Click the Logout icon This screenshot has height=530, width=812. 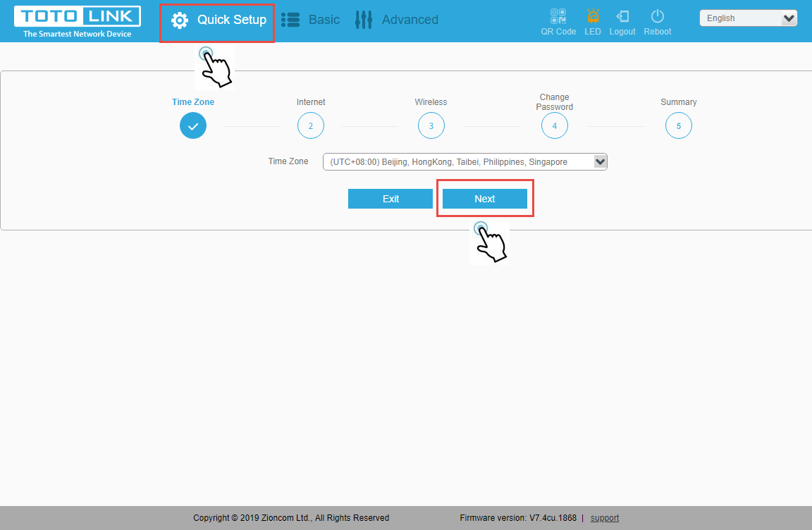(x=622, y=17)
